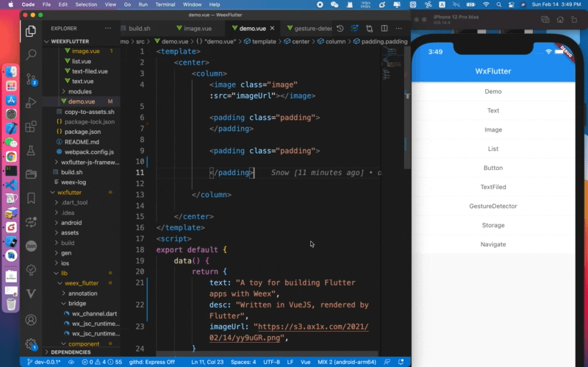Tap GestureDetector in the WxFlutter app

coord(493,206)
